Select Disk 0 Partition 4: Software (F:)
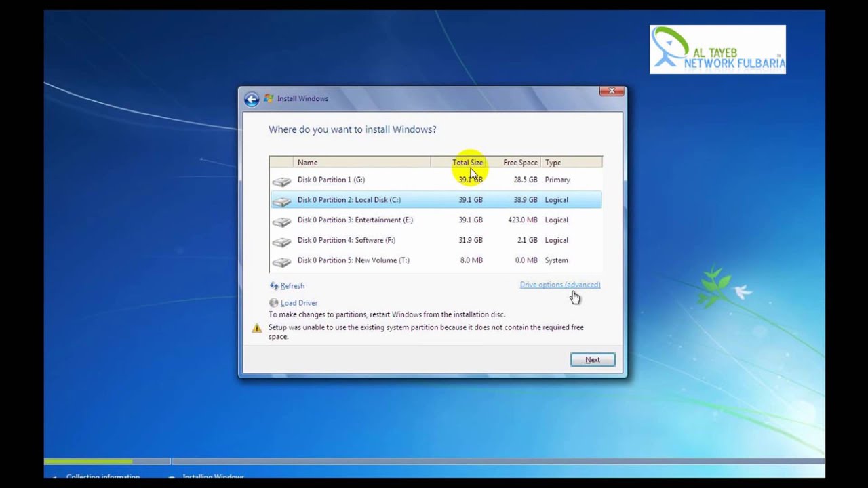 (x=435, y=240)
